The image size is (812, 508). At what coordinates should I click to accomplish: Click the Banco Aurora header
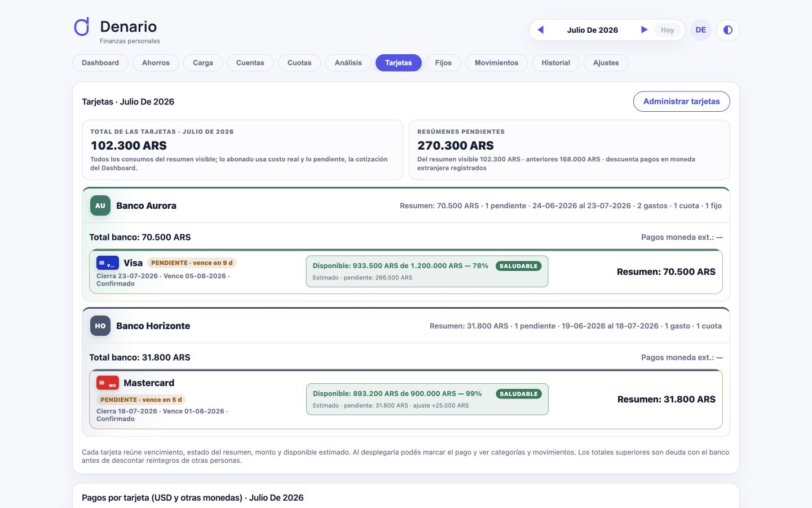tap(406, 205)
